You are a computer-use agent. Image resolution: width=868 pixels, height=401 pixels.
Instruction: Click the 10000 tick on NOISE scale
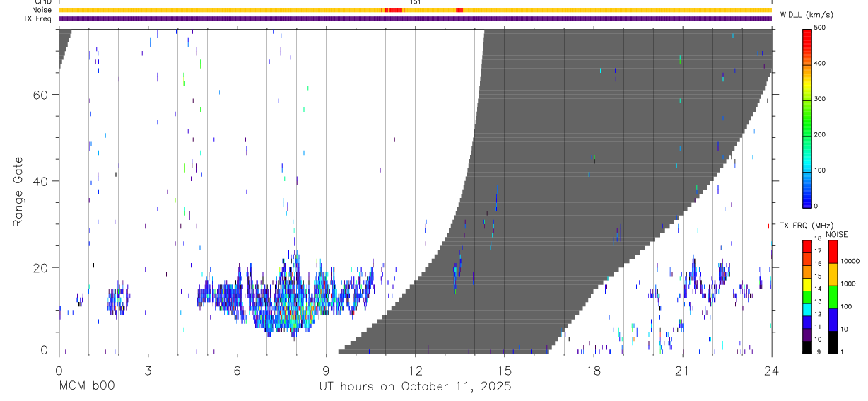coord(850,261)
